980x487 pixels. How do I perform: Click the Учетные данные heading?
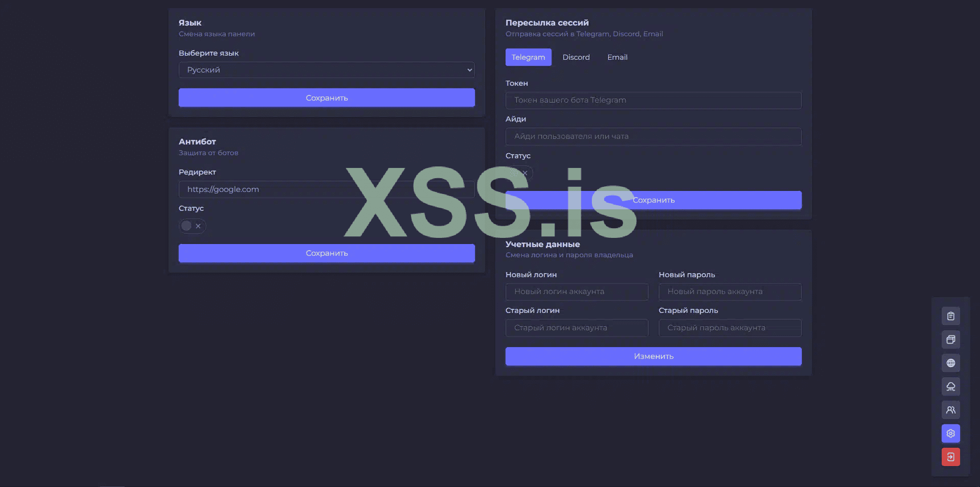tap(543, 244)
